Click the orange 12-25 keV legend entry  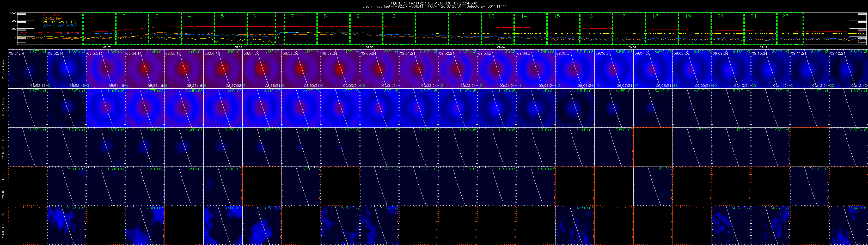(x=53, y=18)
